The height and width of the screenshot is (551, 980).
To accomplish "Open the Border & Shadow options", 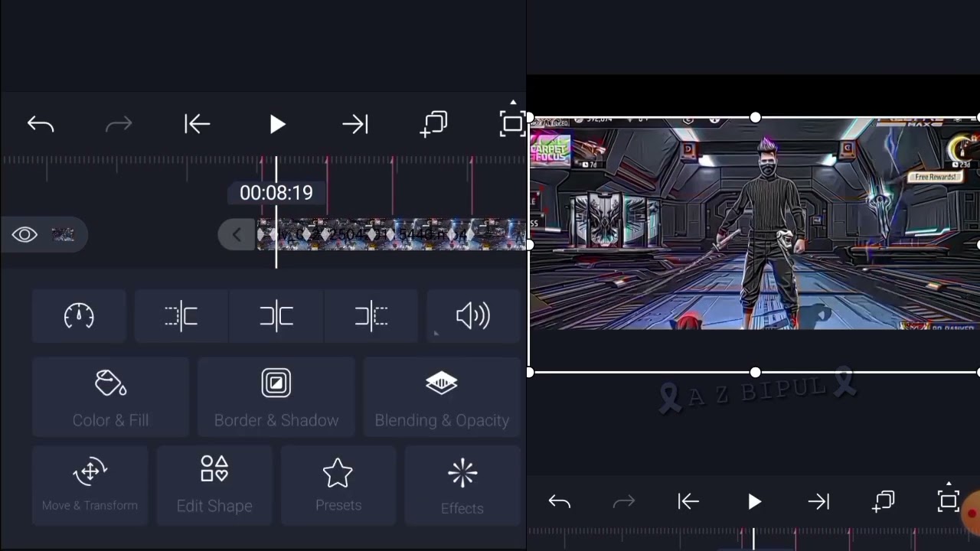I will (x=276, y=397).
